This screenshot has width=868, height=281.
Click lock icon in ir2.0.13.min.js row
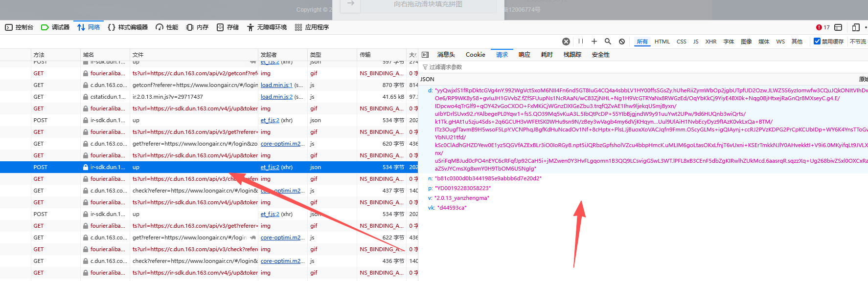coord(86,97)
